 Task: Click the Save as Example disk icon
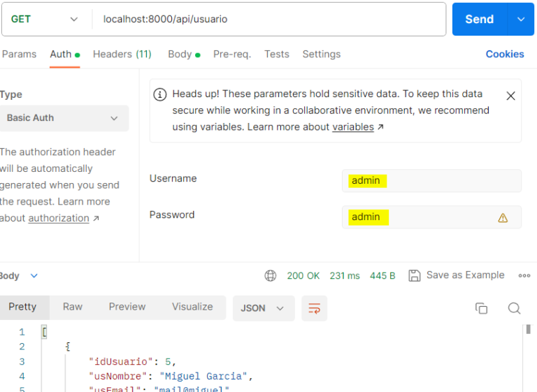415,275
